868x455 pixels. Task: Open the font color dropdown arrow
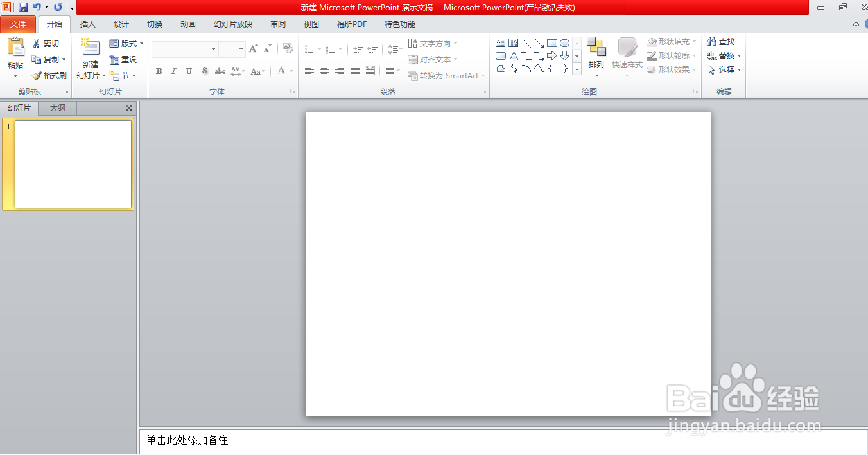(x=291, y=71)
